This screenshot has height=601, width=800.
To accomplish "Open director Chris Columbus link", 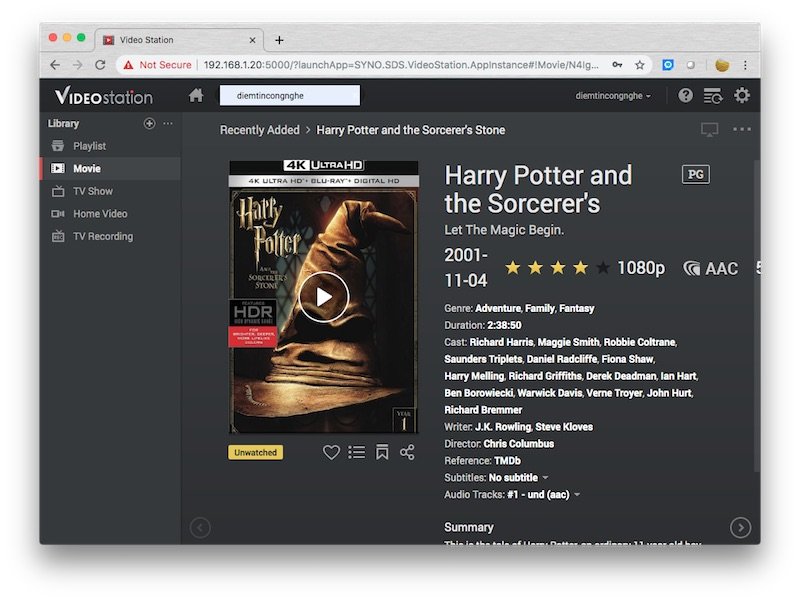I will 518,443.
